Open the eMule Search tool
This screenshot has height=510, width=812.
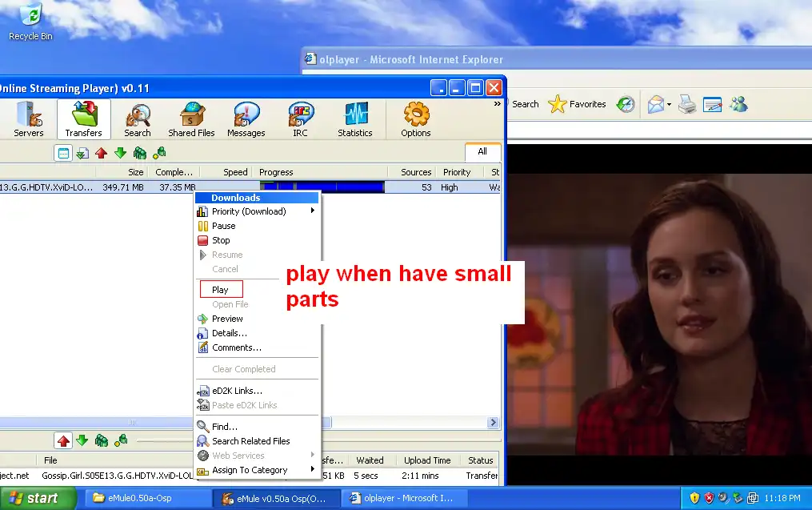[x=138, y=120]
